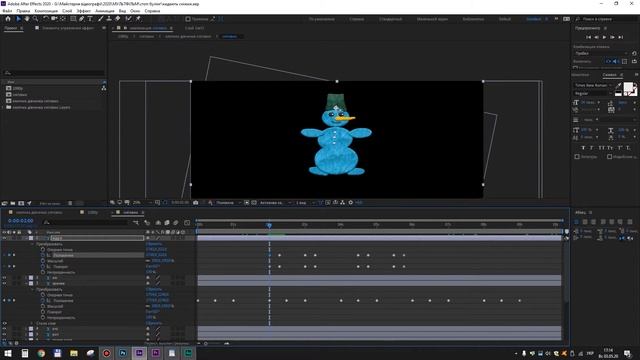Pick text color with Character panel eyedropper
Screen dimensions: 640x360
[x=618, y=86]
